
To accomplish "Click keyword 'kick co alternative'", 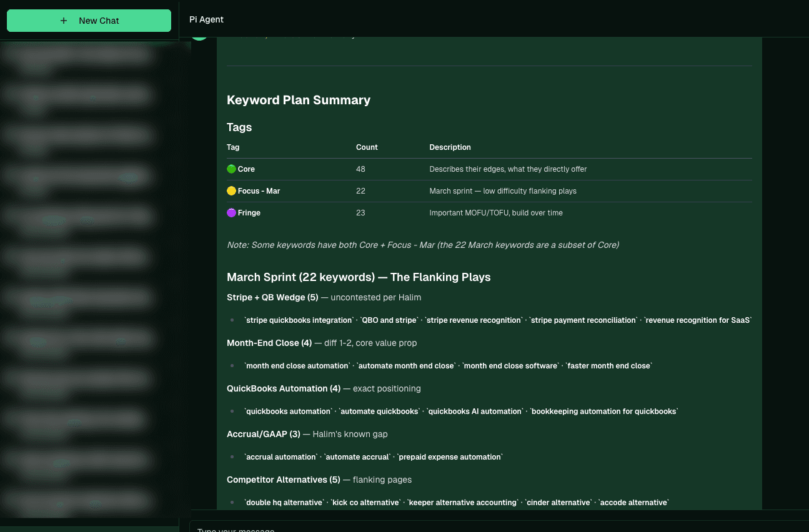I will [x=365, y=503].
